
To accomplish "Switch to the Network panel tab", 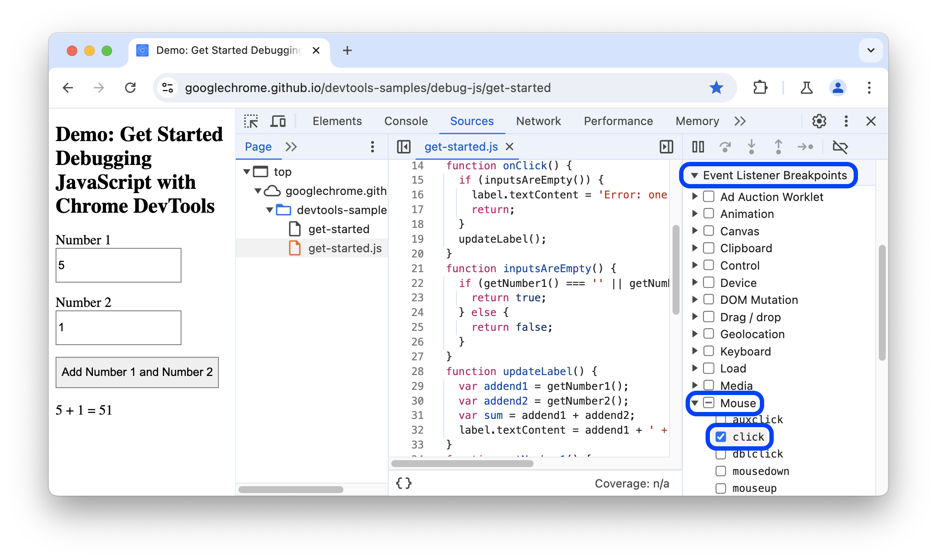I will (x=538, y=122).
